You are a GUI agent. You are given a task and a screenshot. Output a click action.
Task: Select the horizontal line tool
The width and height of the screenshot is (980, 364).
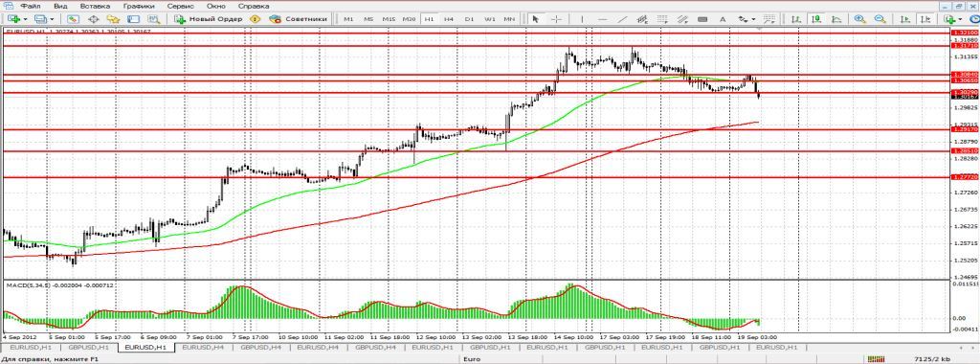click(x=603, y=19)
